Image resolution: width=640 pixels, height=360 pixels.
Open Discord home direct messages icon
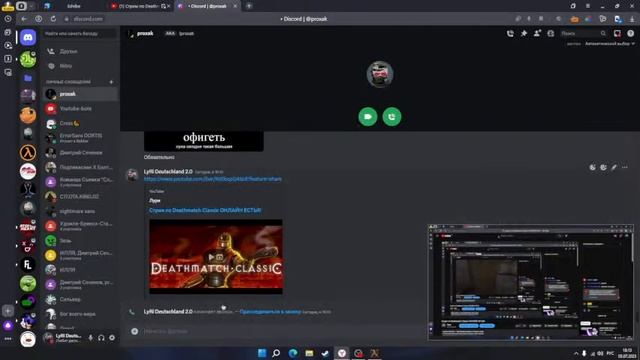pyautogui.click(x=28, y=37)
